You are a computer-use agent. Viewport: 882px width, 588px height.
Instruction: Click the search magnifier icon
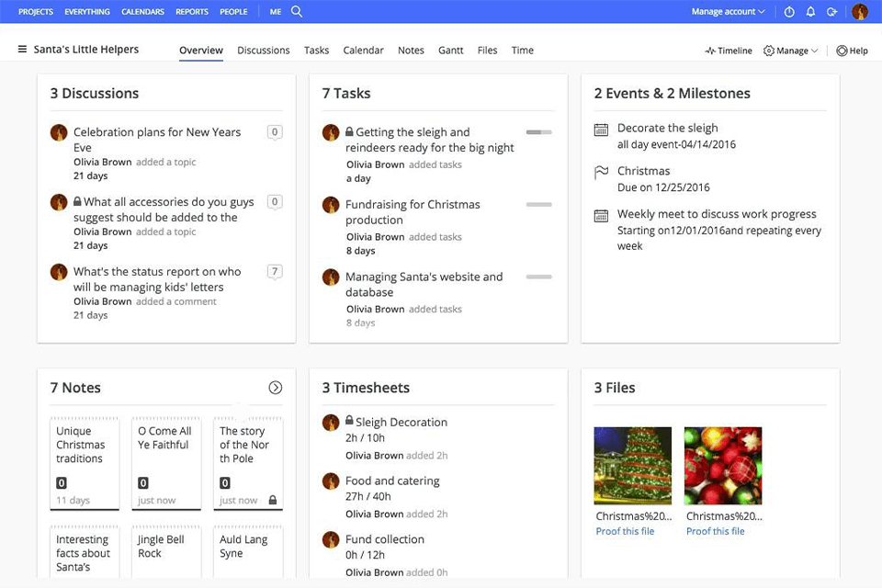(297, 12)
